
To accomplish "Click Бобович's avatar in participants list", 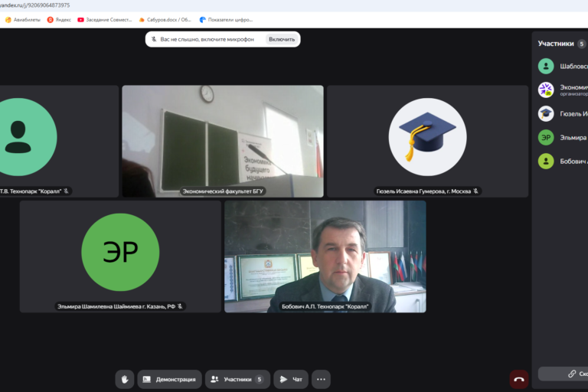I will click(x=546, y=162).
